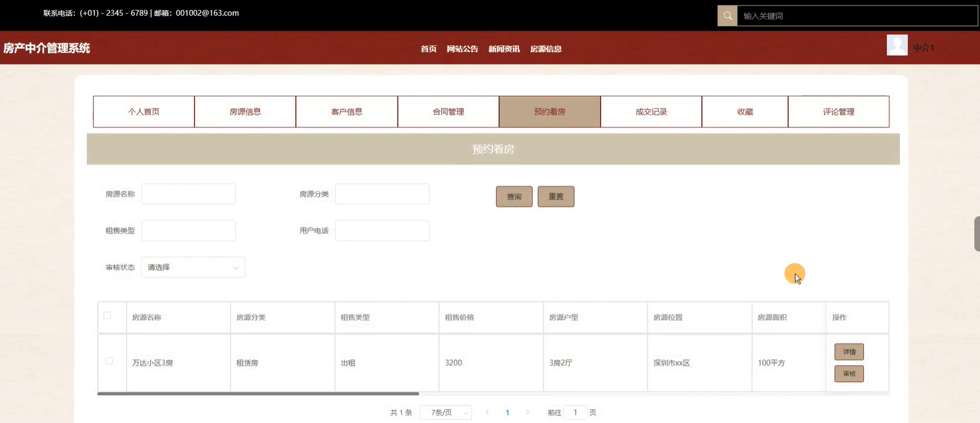Click the 共 1 条 total text
The width and height of the screenshot is (980, 423).
click(401, 413)
